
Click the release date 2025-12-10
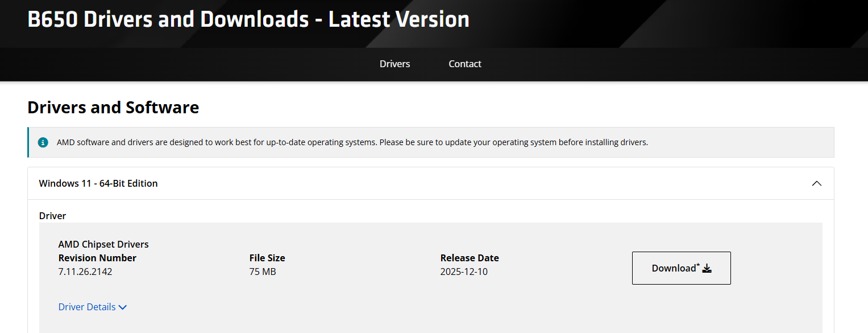click(464, 272)
